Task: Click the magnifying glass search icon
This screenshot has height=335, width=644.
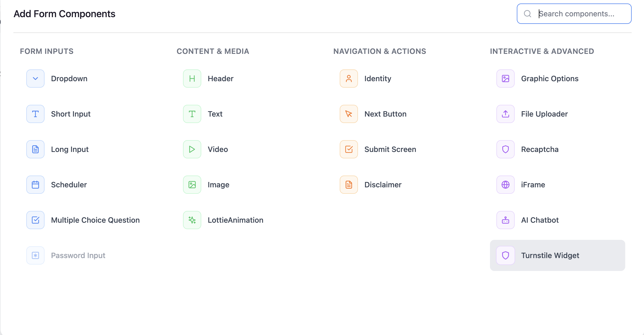Action: coord(528,13)
